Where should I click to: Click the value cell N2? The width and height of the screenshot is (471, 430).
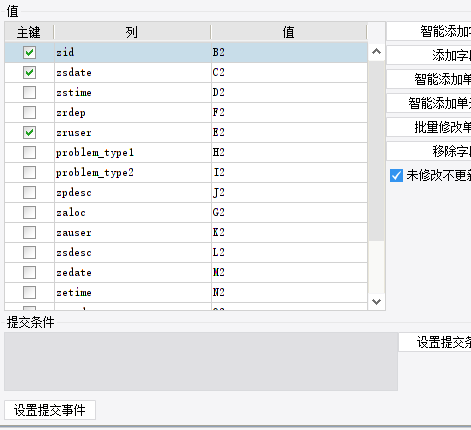pos(289,292)
